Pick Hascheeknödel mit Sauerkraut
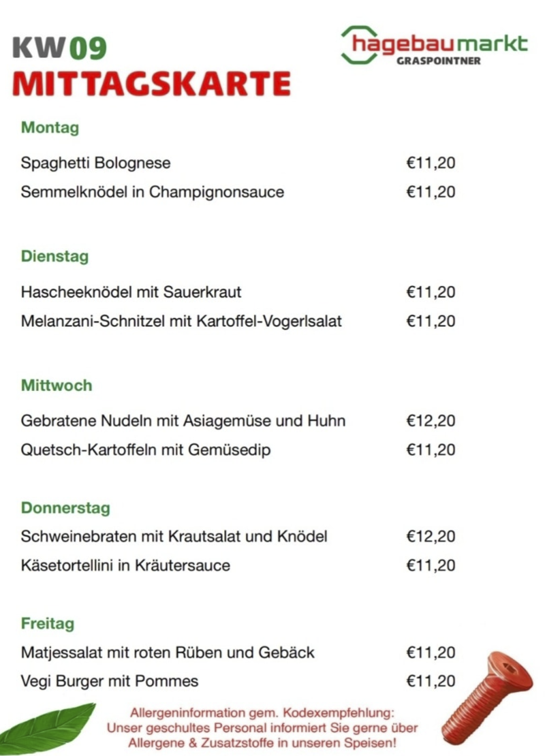The width and height of the screenshot is (545, 756). pos(131,292)
